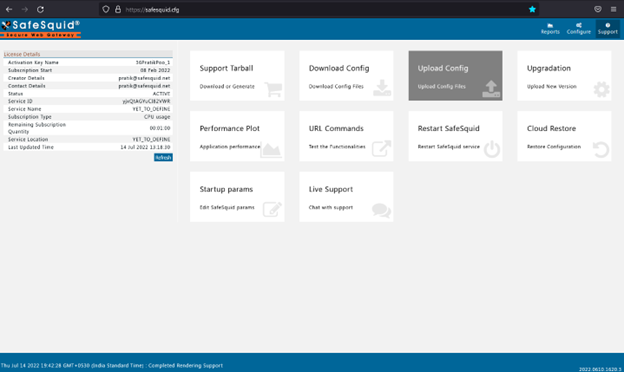The width and height of the screenshot is (624, 372).
Task: Click the SafeSquid logo
Action: [x=40, y=29]
